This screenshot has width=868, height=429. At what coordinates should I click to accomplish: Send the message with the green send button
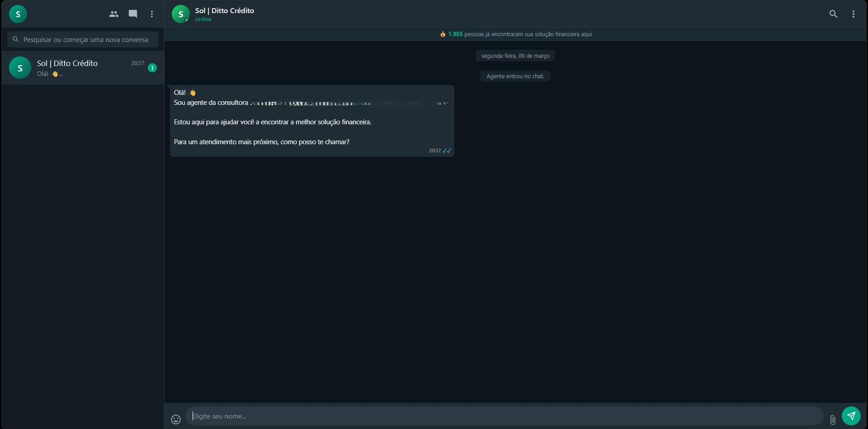point(851,416)
